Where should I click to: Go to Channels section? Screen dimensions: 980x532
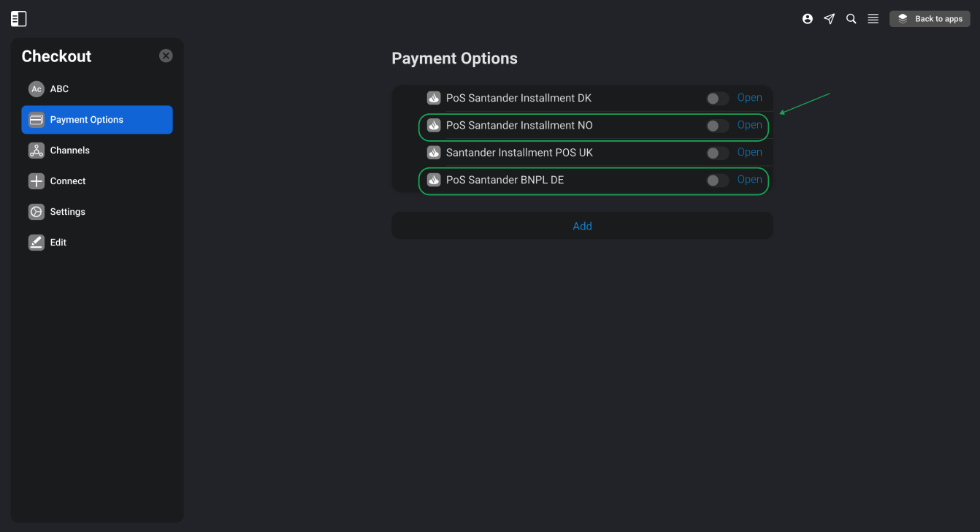pos(97,151)
